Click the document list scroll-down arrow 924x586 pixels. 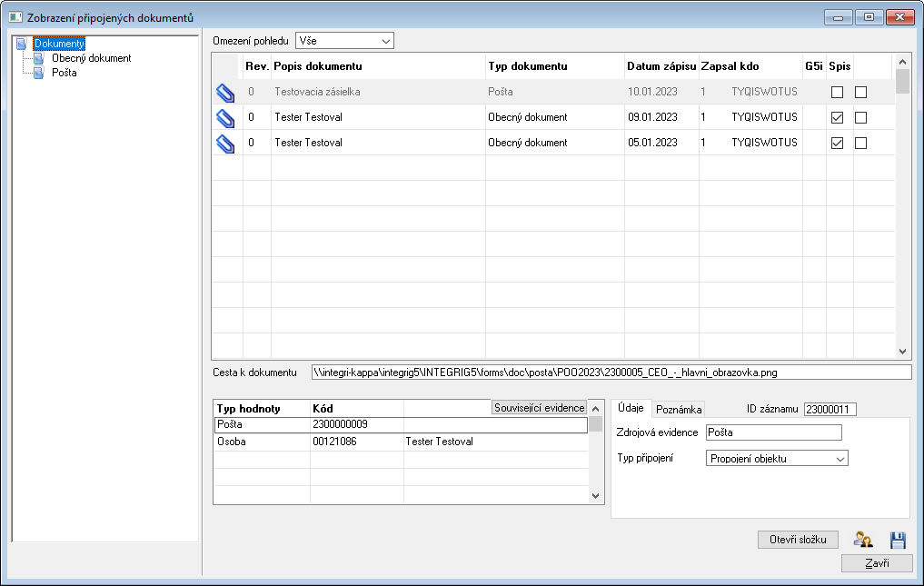(902, 352)
